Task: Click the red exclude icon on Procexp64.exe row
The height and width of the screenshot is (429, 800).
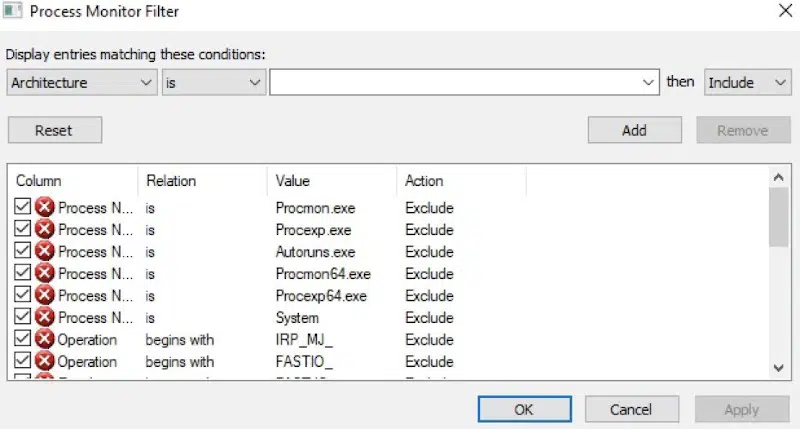Action: (x=45, y=296)
